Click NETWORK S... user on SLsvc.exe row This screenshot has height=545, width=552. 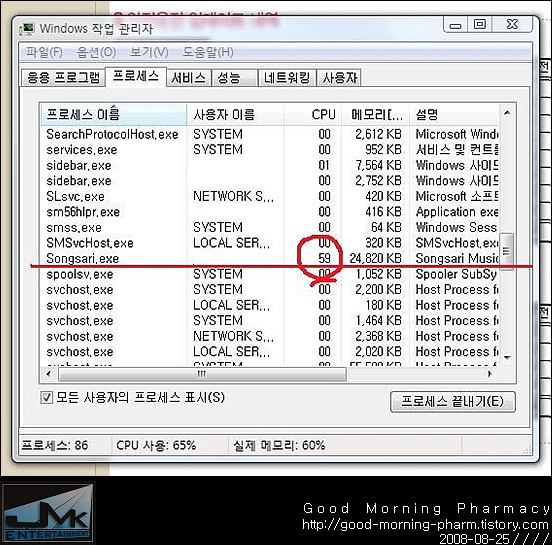(233, 196)
